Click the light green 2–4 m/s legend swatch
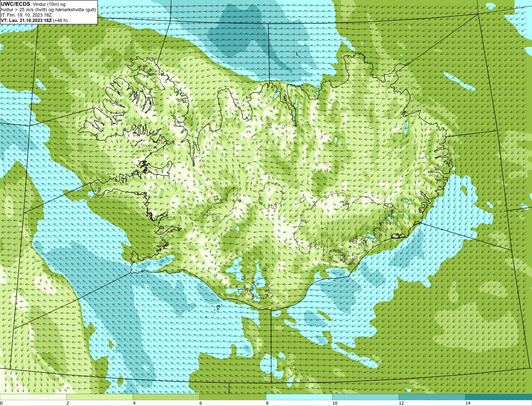 (100, 397)
